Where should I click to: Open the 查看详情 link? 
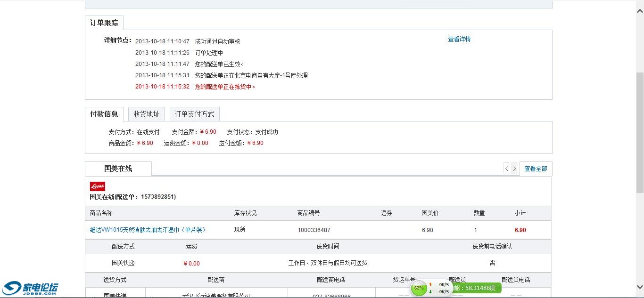(x=459, y=40)
